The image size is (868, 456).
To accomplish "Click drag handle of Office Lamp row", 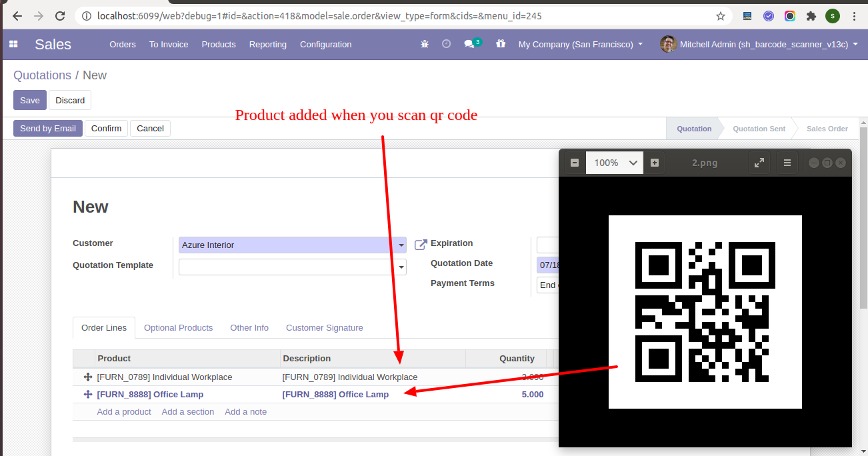I will 87,394.
